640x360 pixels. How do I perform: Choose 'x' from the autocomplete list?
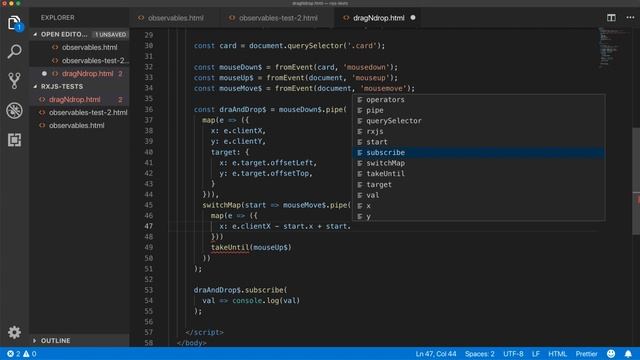478,206
